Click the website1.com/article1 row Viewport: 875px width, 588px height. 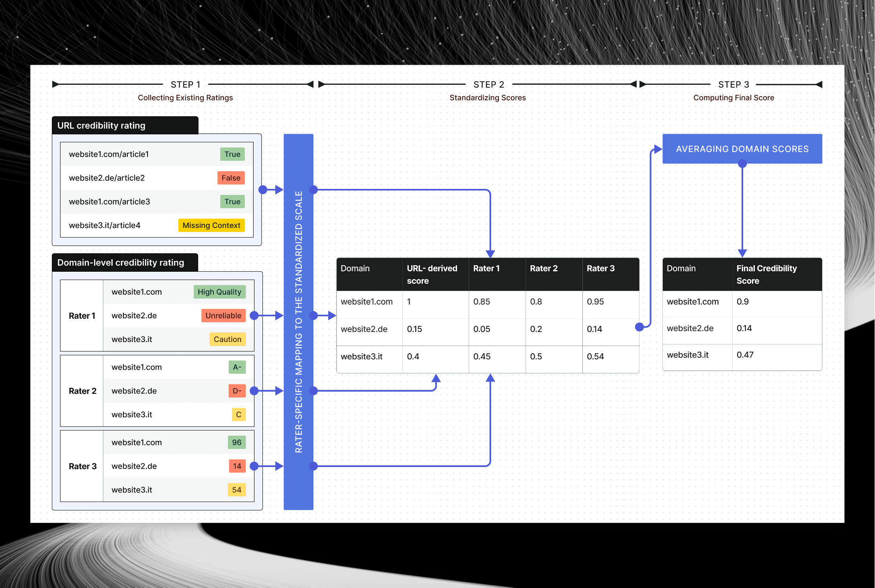[x=157, y=154]
